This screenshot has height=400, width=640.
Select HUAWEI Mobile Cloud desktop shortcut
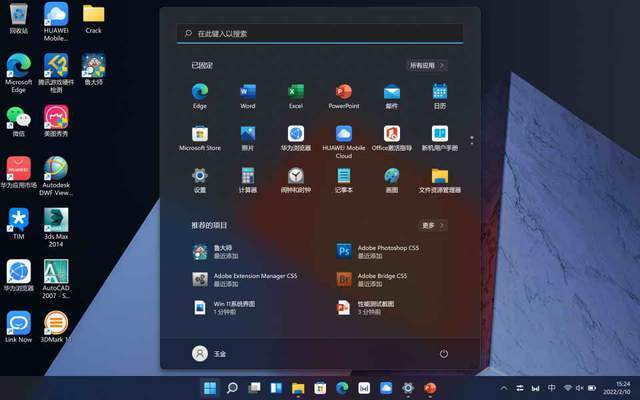point(56,22)
